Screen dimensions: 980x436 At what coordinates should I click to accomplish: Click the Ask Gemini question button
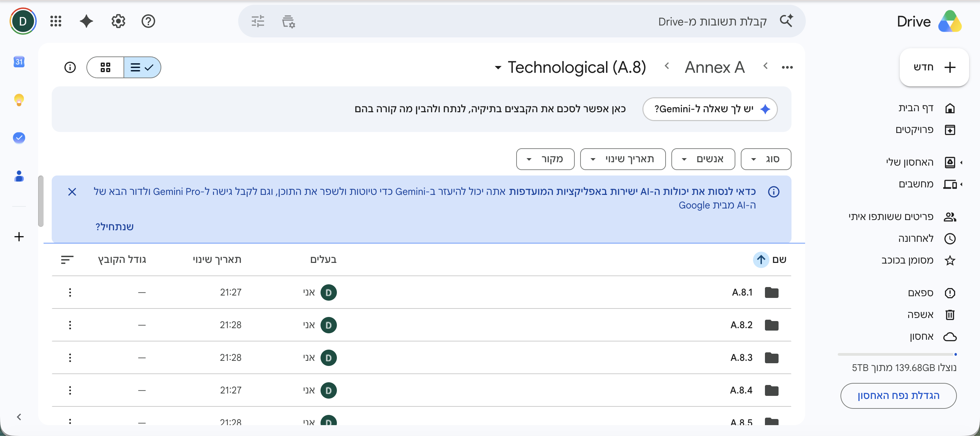point(710,109)
